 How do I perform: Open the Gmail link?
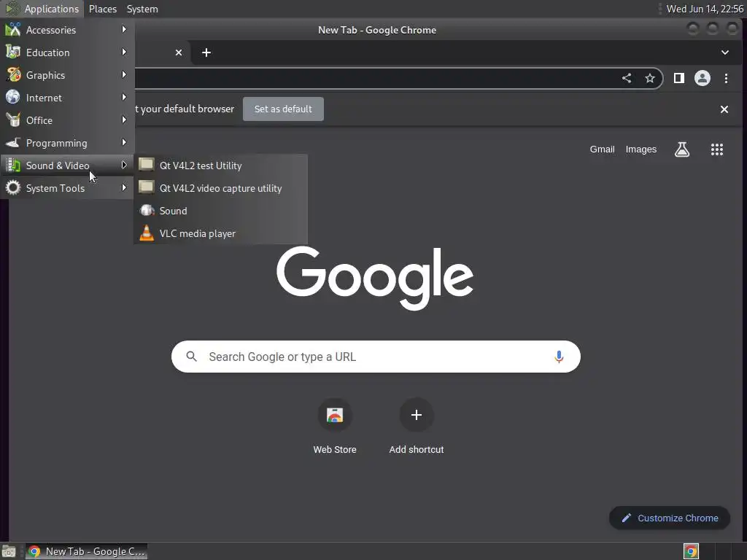602,149
